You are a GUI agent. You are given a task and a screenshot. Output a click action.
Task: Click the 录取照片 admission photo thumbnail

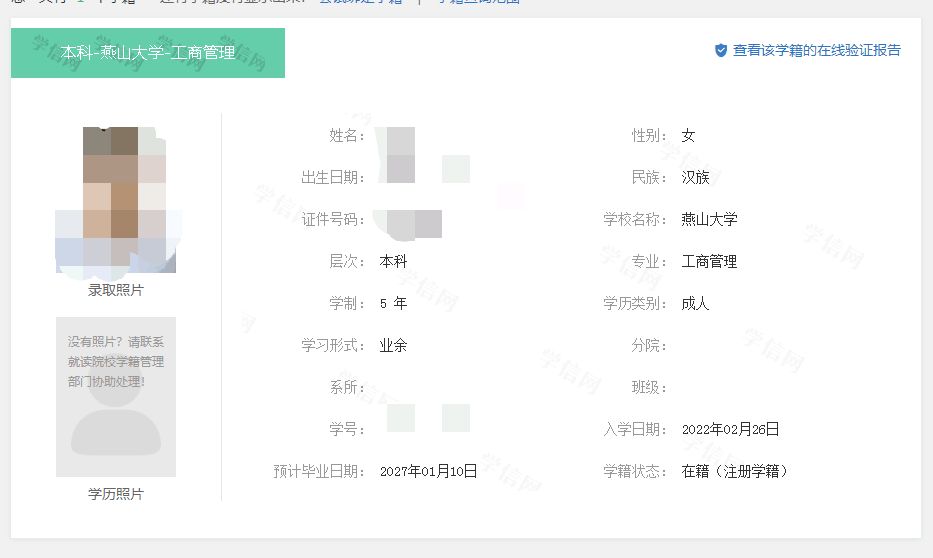tap(116, 200)
